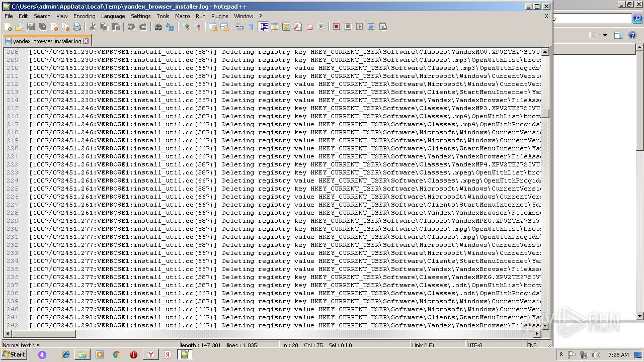Open the Opera browser taskbar icon
This screenshot has width=644, height=362.
[x=133, y=354]
